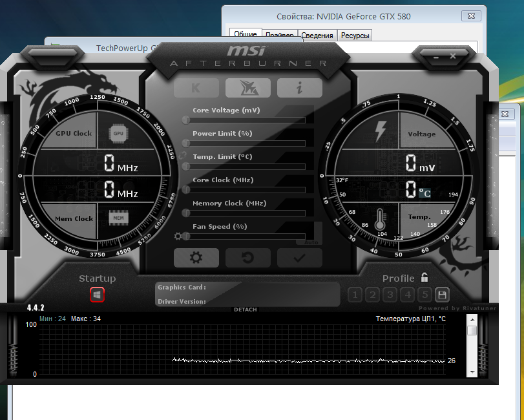Click the Power Limit slider handle
Viewport: 524px width, 420px height.
point(186,143)
